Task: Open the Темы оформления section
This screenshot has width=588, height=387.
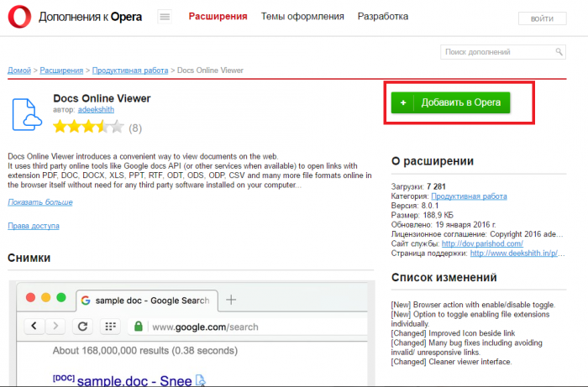Action: (302, 16)
